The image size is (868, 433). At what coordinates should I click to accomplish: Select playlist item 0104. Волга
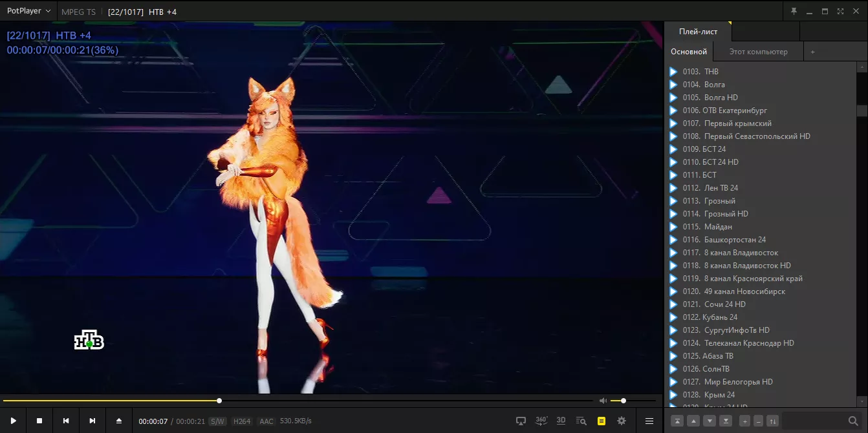tap(760, 85)
